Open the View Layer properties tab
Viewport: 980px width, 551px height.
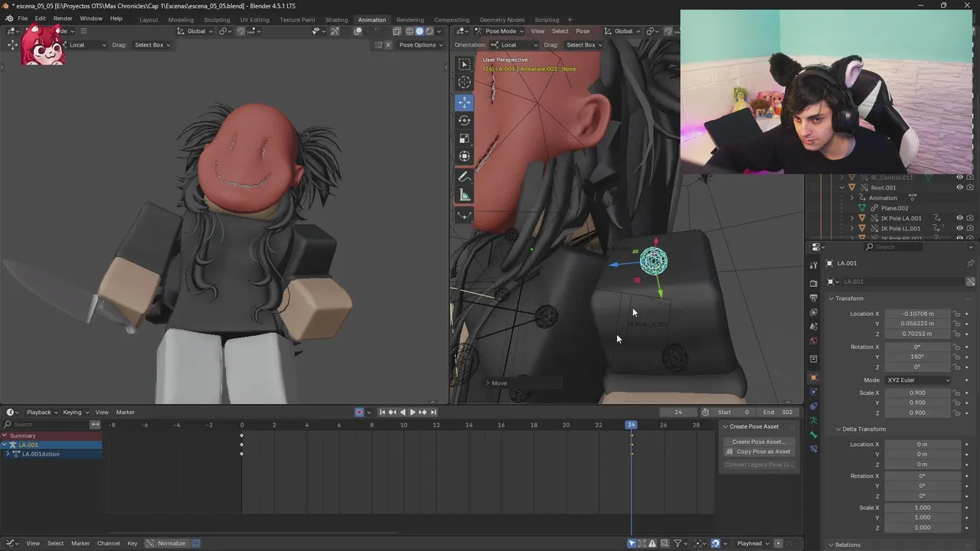tap(813, 312)
